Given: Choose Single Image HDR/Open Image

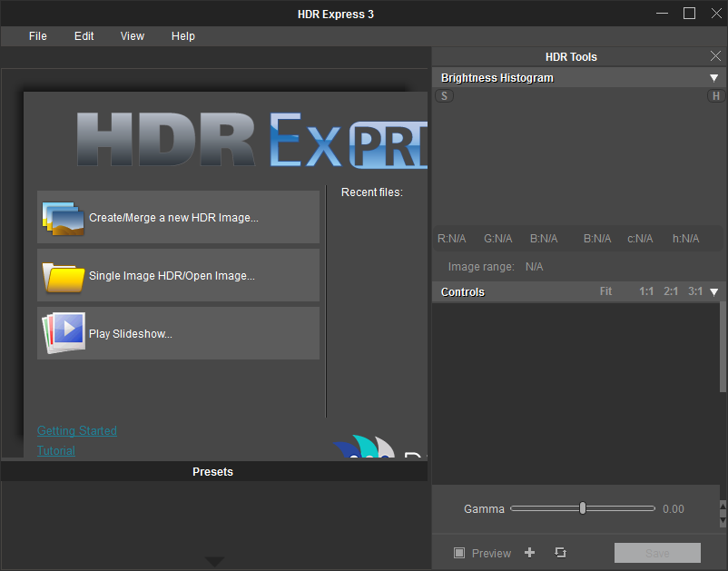Looking at the screenshot, I should [x=178, y=275].
